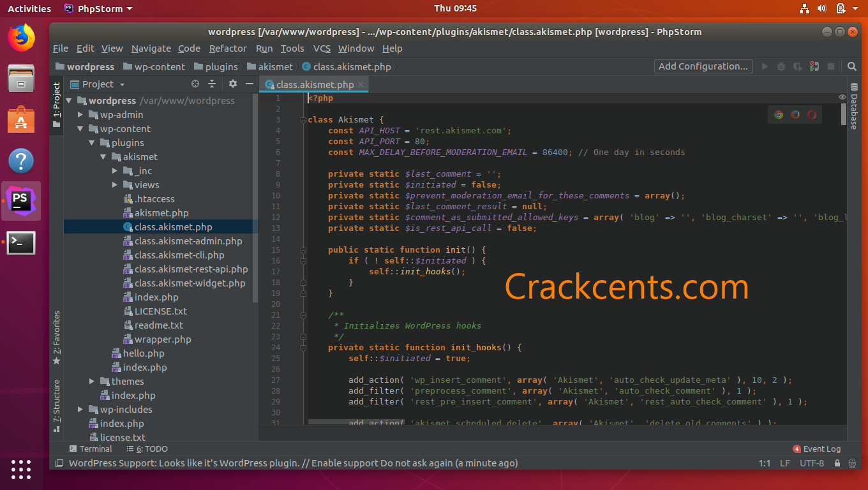Image resolution: width=868 pixels, height=490 pixels.
Task: Open Project panel settings gear
Action: (233, 84)
